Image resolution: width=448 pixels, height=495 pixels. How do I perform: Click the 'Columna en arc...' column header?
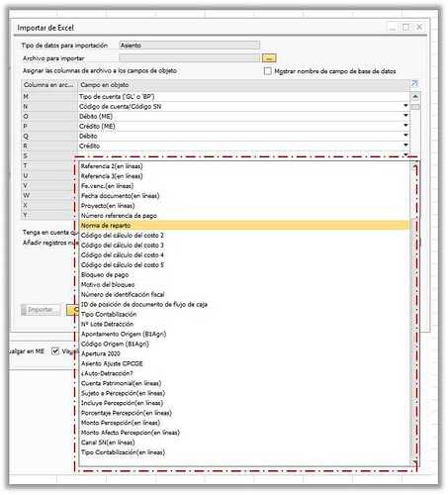pos(49,85)
